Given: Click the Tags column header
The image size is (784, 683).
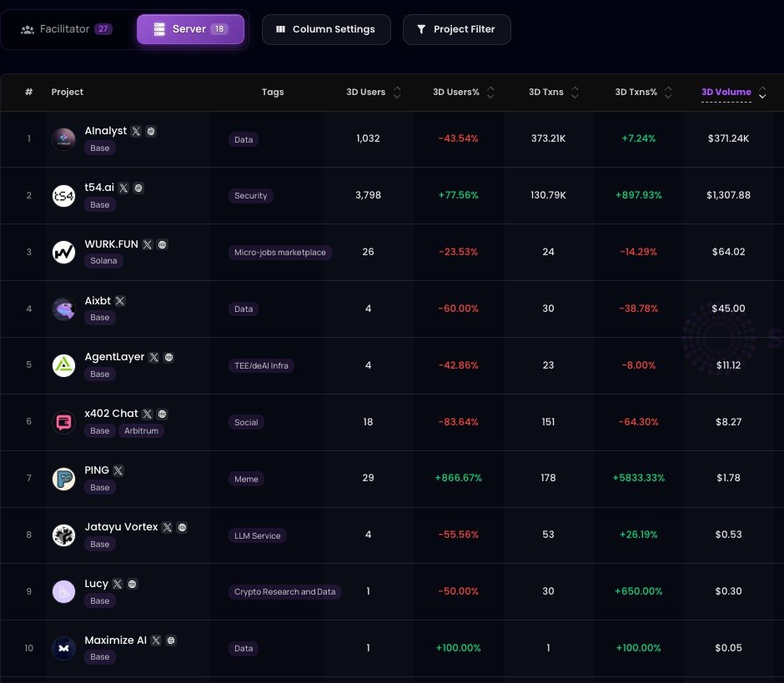Looking at the screenshot, I should [273, 92].
